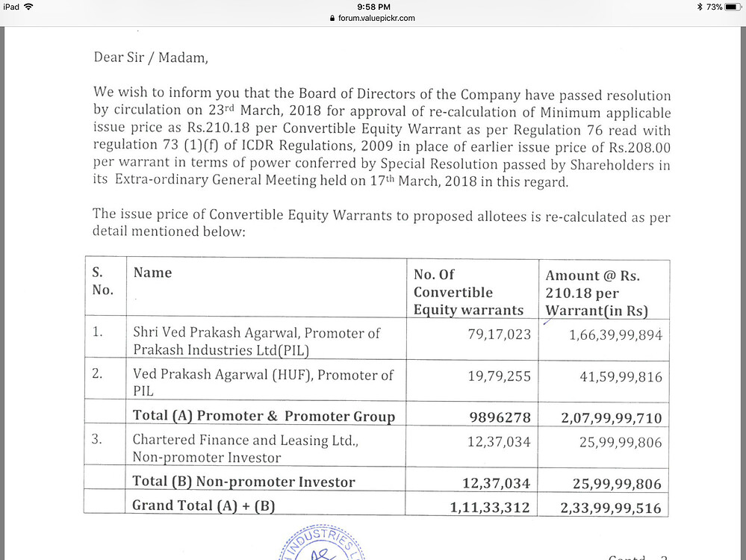The image size is (746, 560).
Task: Select serial number '3.' cell
Action: click(96, 439)
